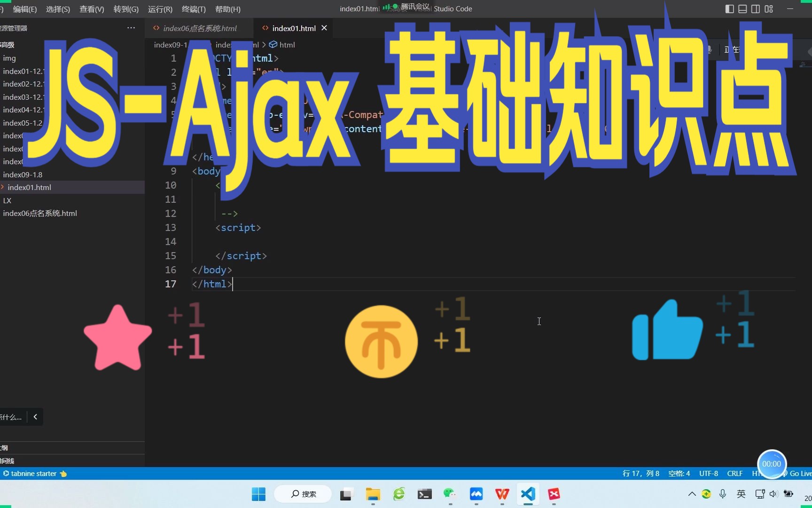This screenshot has height=508, width=812.
Task: Toggle the secondary side panel
Action: point(756,8)
